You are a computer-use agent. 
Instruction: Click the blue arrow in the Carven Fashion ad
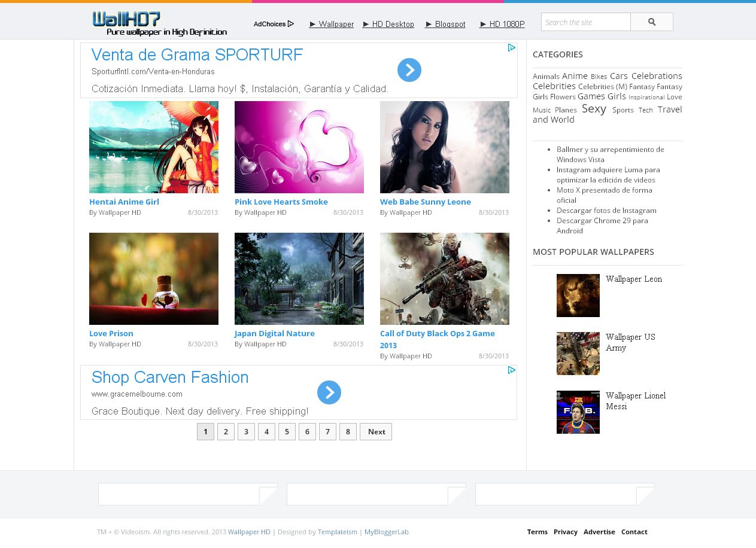pyautogui.click(x=329, y=392)
